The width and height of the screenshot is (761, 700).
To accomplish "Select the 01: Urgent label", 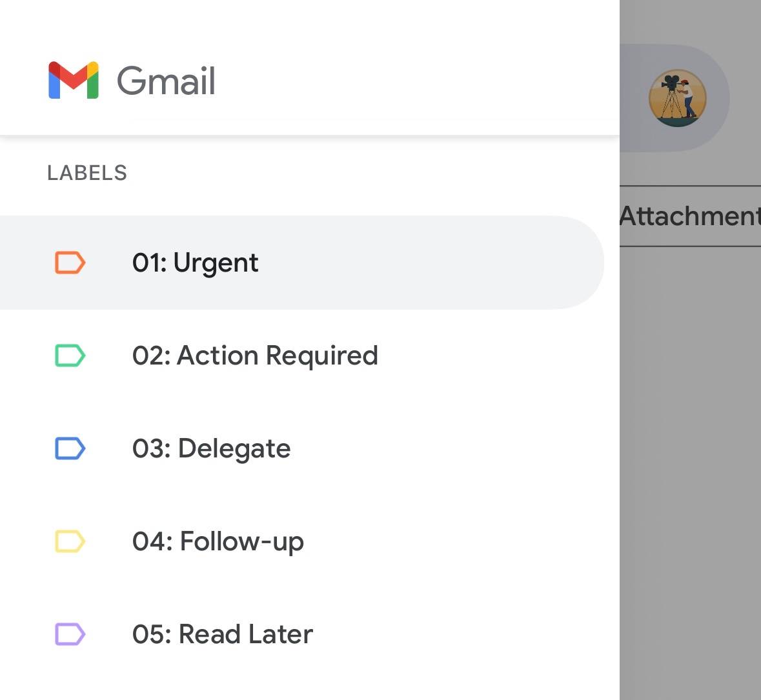I will pos(195,263).
